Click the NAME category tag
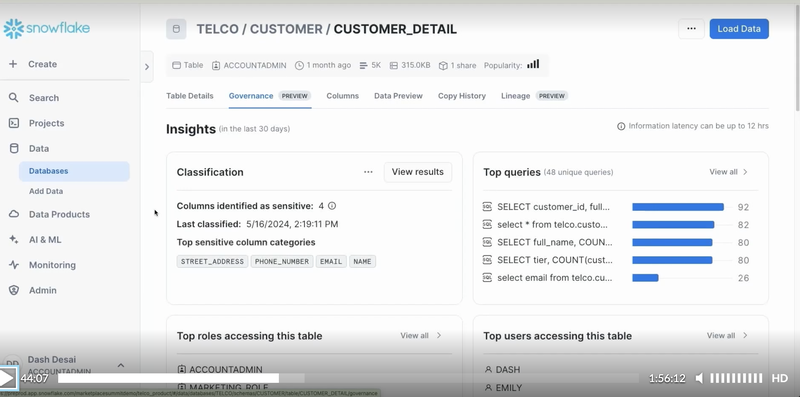The height and width of the screenshot is (397, 800). (x=362, y=261)
